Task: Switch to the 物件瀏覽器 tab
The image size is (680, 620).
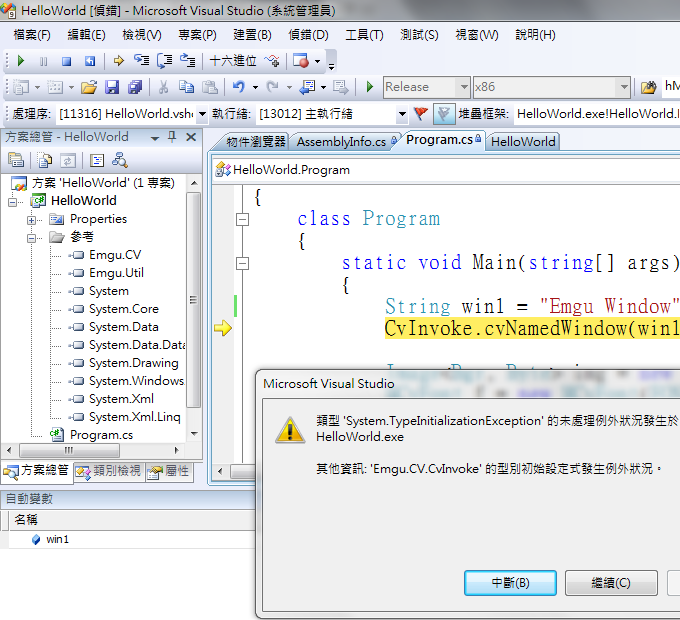Action: pyautogui.click(x=255, y=142)
